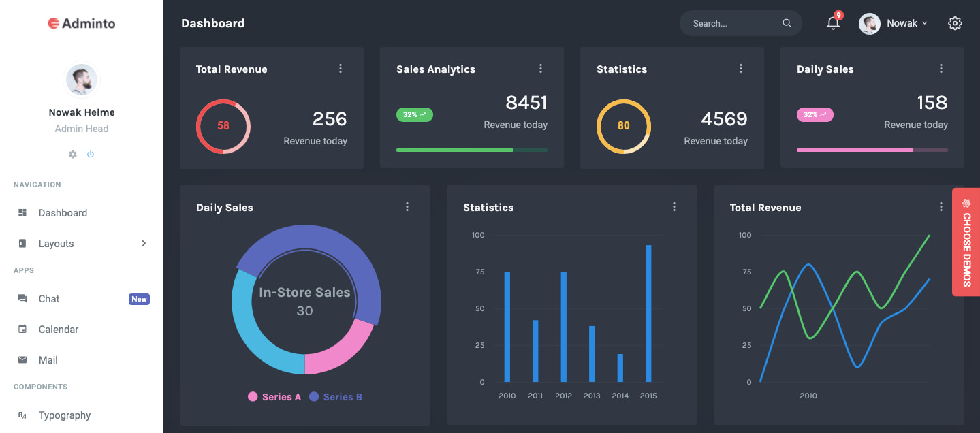The height and width of the screenshot is (433, 980).
Task: Open the settings gear in the top bar
Action: click(955, 23)
